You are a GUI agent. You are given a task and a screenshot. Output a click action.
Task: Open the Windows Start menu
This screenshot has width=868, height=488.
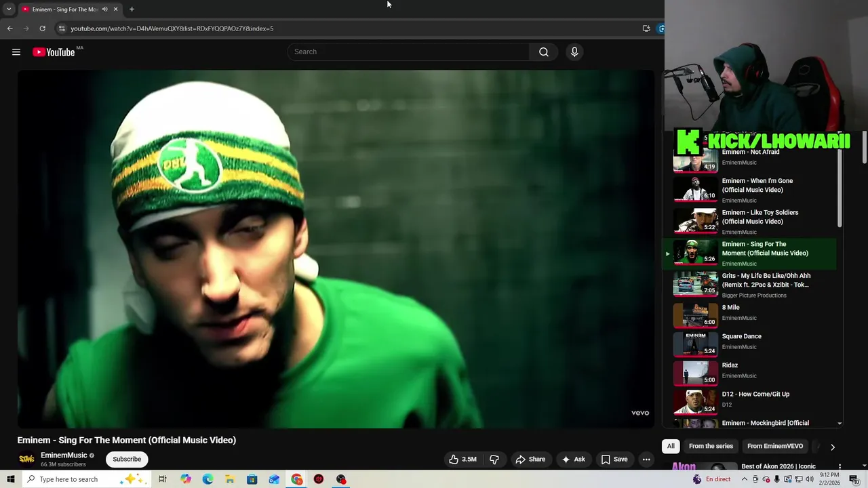click(x=10, y=479)
